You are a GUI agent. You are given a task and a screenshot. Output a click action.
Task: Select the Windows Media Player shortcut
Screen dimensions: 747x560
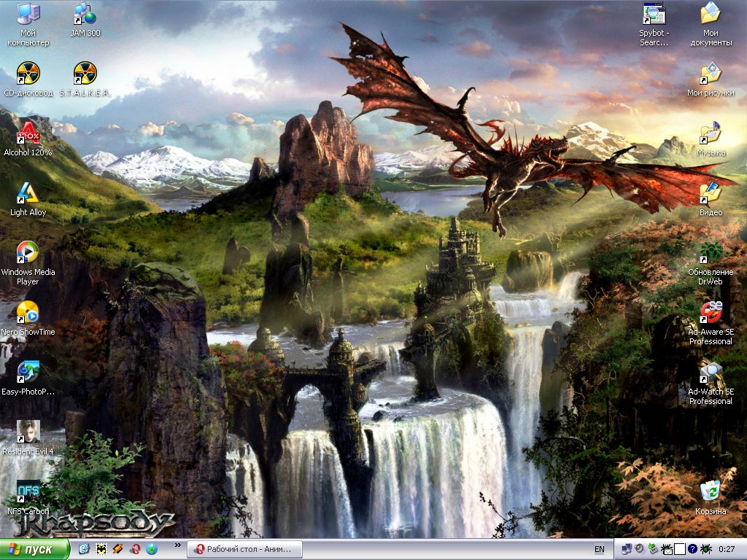click(x=28, y=263)
